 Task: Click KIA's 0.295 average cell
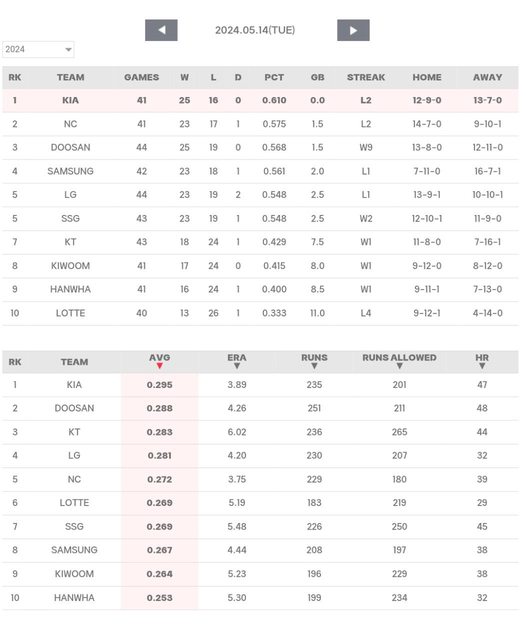[160, 385]
